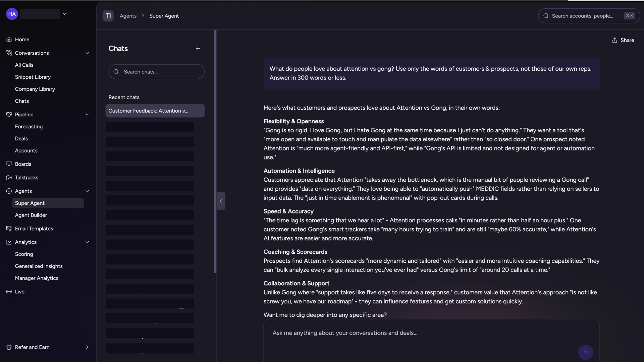Open the Email Templates icon

click(x=9, y=229)
